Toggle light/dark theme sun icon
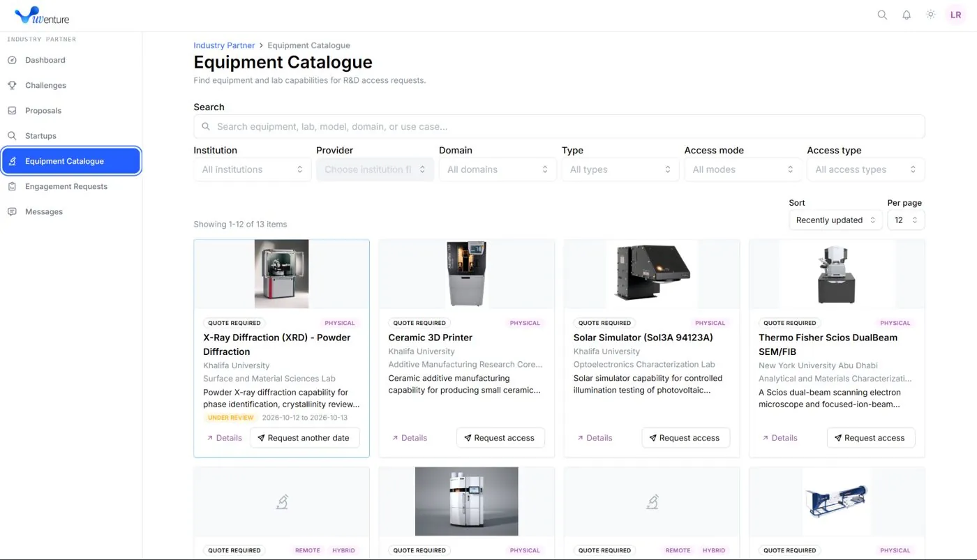The height and width of the screenshot is (560, 977). [x=930, y=15]
